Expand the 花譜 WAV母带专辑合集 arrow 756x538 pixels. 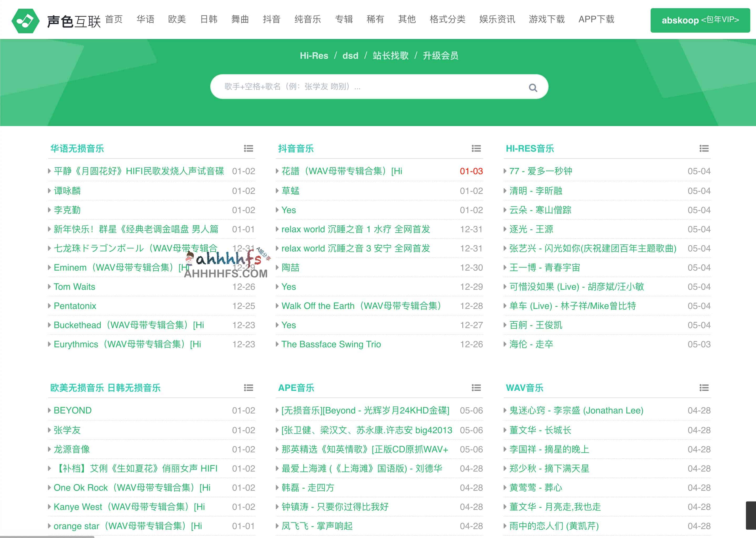pos(277,171)
